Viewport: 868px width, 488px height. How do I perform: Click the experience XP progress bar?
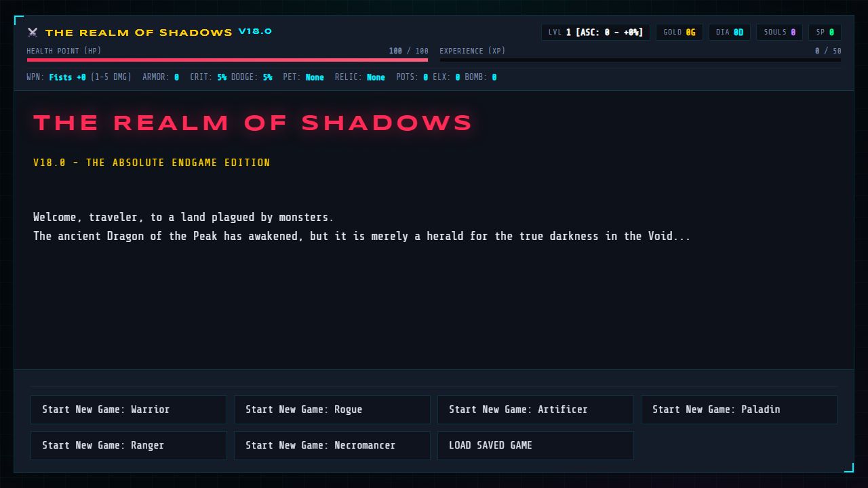(640, 60)
